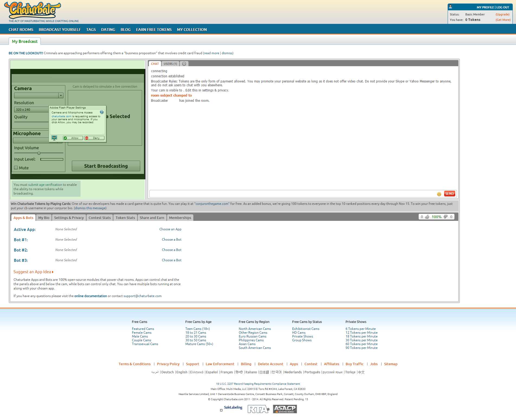Click the Input Level meter bar
516x420 pixels.
[52, 159]
